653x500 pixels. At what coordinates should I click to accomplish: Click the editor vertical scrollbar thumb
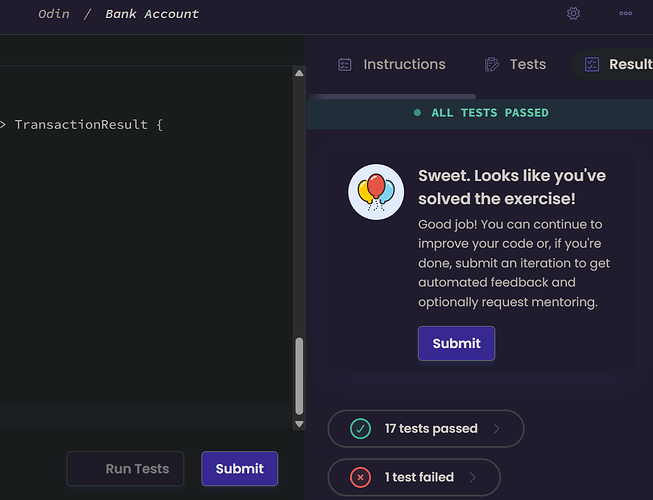tap(299, 376)
